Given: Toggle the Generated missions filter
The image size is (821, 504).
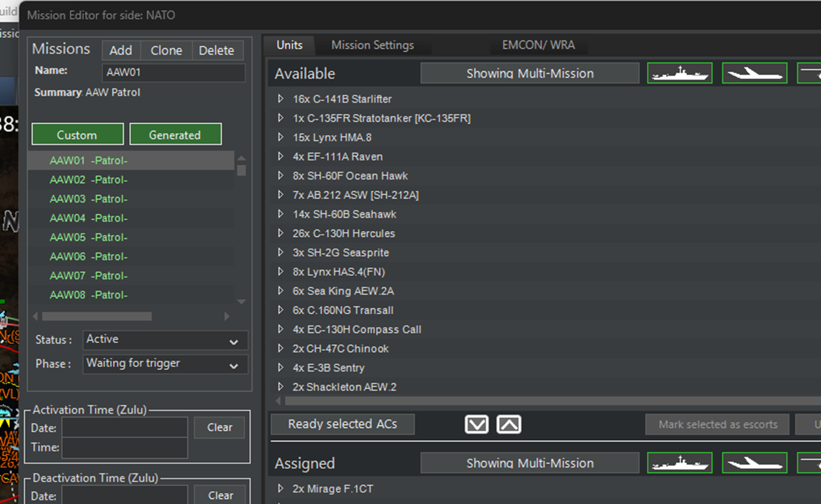Looking at the screenshot, I should [x=175, y=135].
